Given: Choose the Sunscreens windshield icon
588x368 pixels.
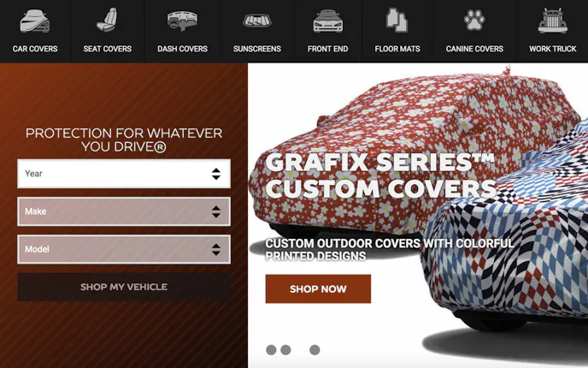Looking at the screenshot, I should (x=257, y=21).
